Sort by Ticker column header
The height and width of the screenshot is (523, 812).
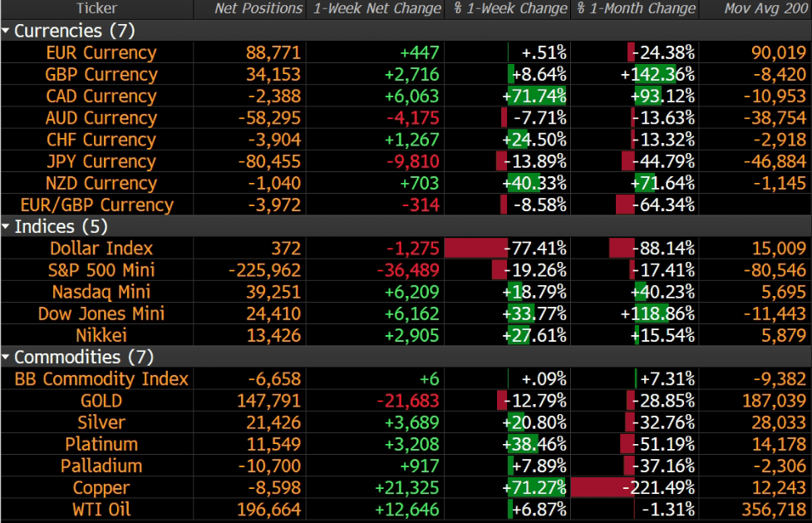[96, 9]
